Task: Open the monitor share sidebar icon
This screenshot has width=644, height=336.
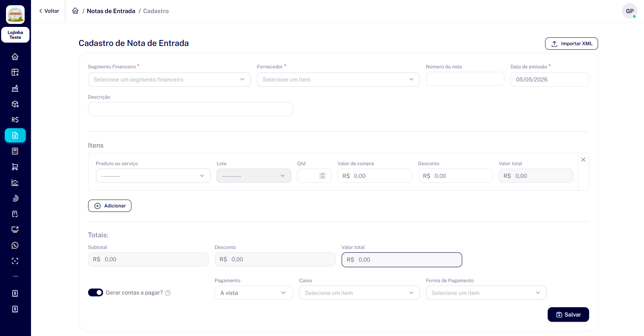Action: 15,229
